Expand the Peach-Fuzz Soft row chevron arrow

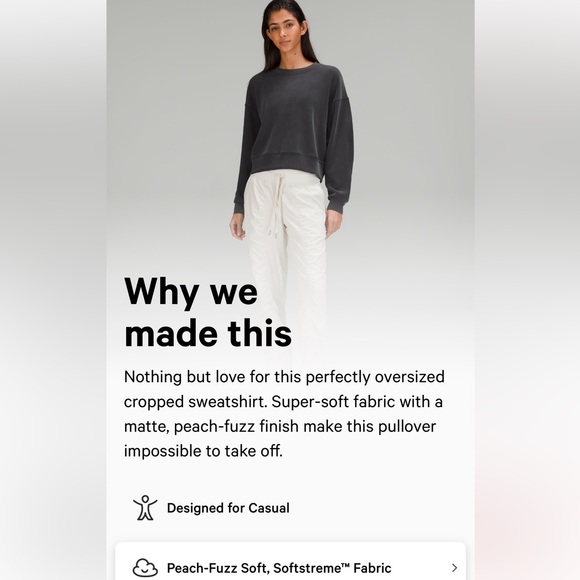pos(455,568)
